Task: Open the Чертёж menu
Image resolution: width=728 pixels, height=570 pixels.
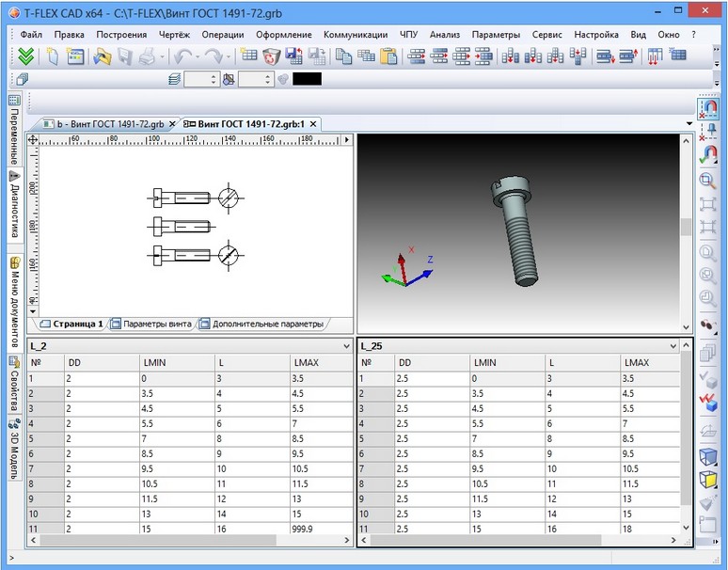Action: (174, 34)
